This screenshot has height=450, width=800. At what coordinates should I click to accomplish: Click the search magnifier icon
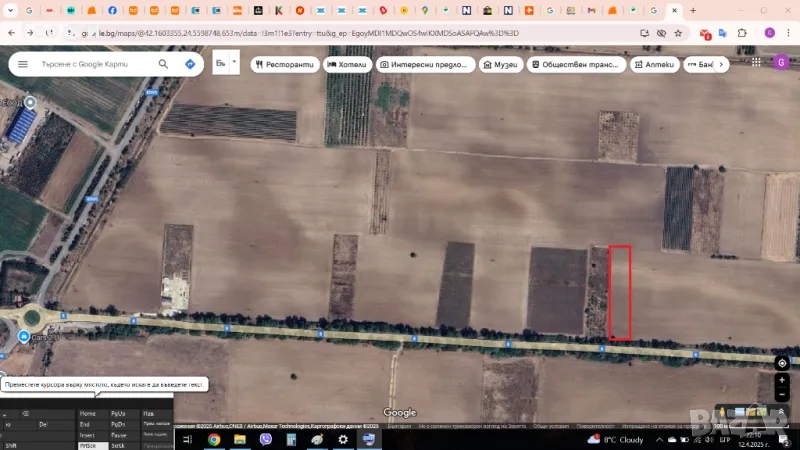coord(163,64)
